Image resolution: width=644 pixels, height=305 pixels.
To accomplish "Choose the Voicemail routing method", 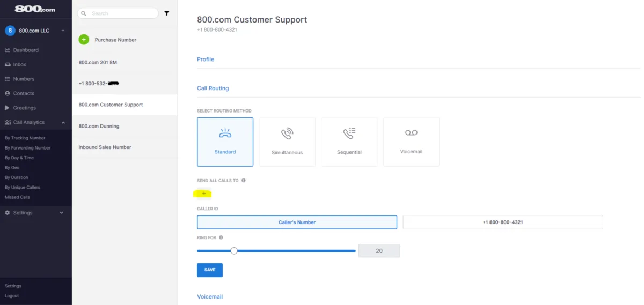I will (x=411, y=142).
